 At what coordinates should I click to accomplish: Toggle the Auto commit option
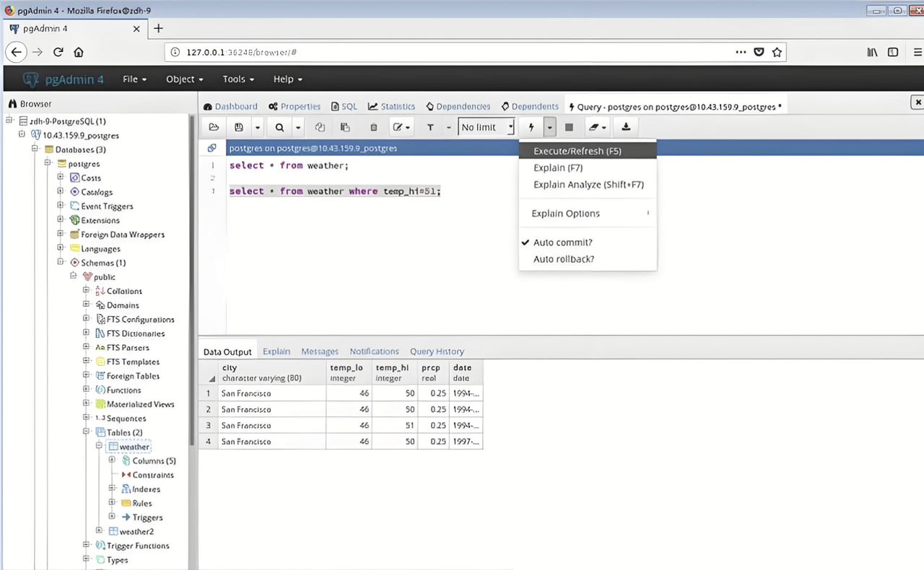(x=562, y=242)
